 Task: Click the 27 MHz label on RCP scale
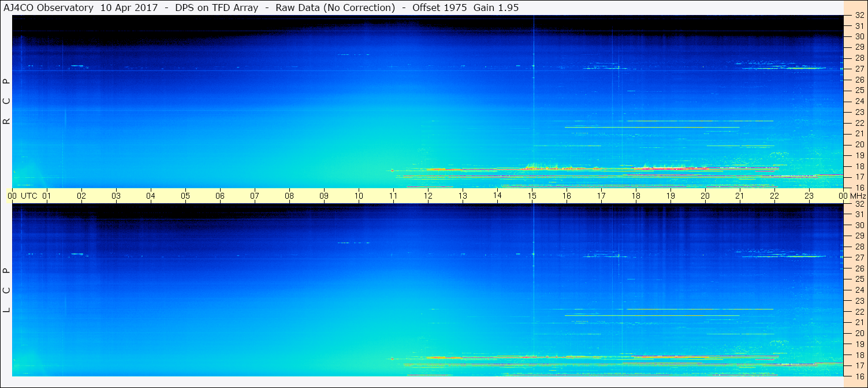(859, 69)
